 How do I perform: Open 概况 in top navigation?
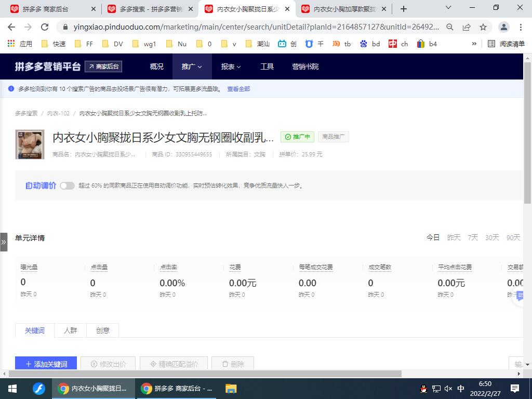[157, 66]
